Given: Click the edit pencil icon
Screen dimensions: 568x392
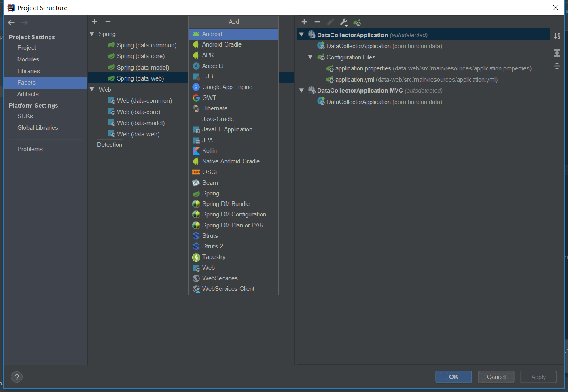Looking at the screenshot, I should (x=331, y=22).
